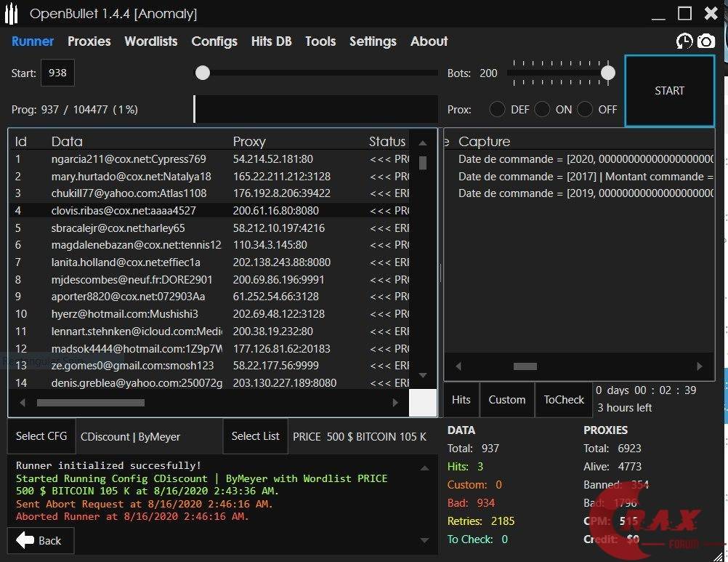
Task: Click the clock schedule icon near the camera
Action: (x=684, y=41)
